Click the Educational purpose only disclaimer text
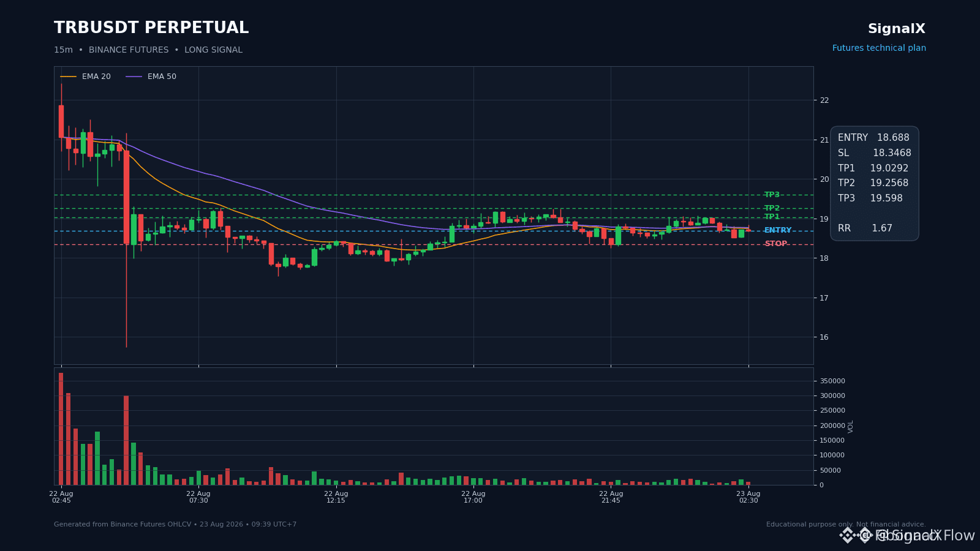 pyautogui.click(x=846, y=525)
